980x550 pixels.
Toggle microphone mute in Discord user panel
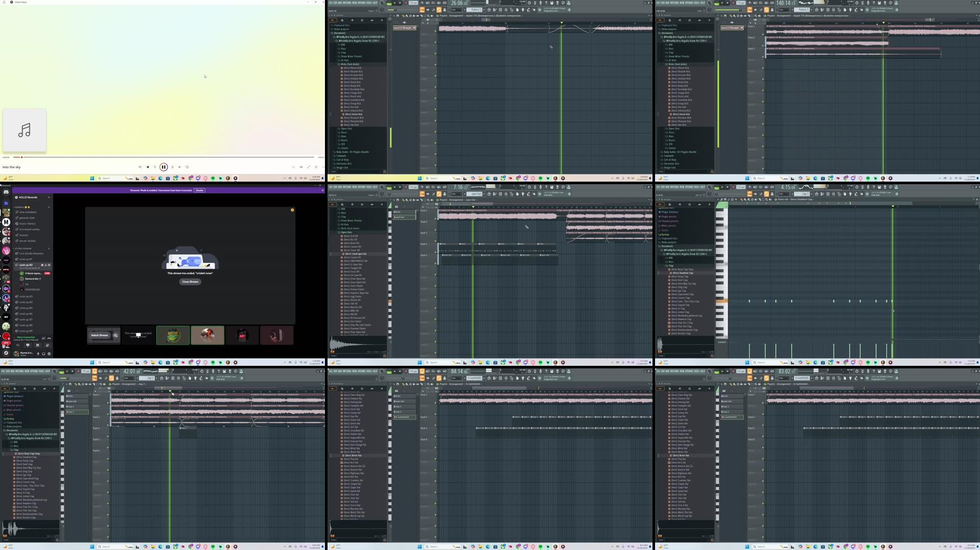[38, 354]
